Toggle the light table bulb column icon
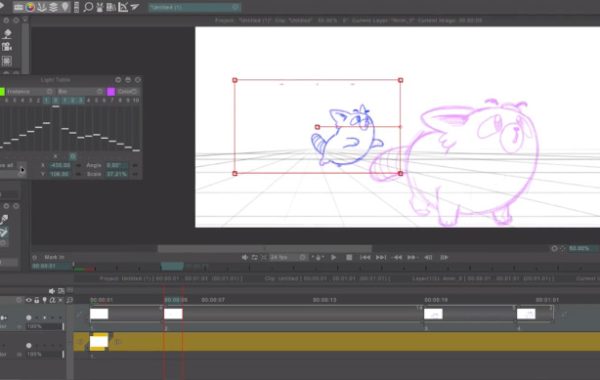The width and height of the screenshot is (600, 380). tap(44, 300)
